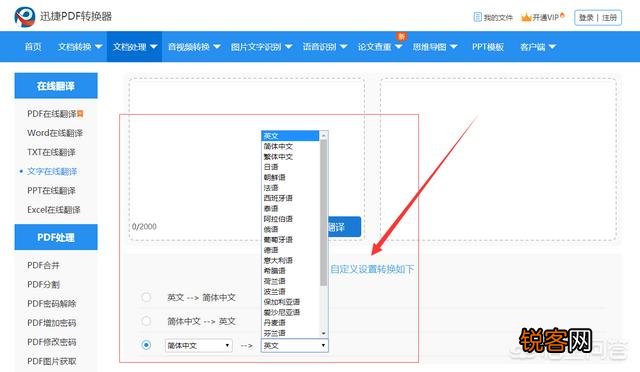Viewport: 640px width, 372px height.
Task: Select 文字在线翻译 in the sidebar
Action: pos(52,171)
